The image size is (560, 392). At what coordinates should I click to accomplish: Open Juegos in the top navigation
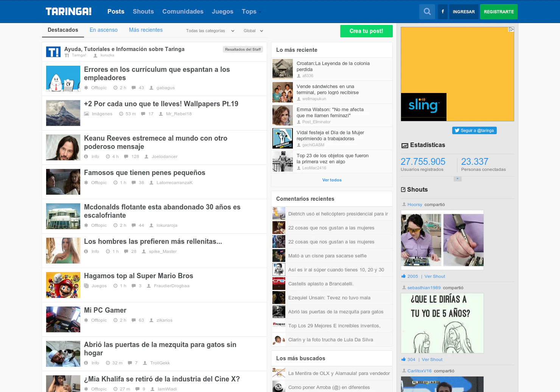click(x=222, y=12)
